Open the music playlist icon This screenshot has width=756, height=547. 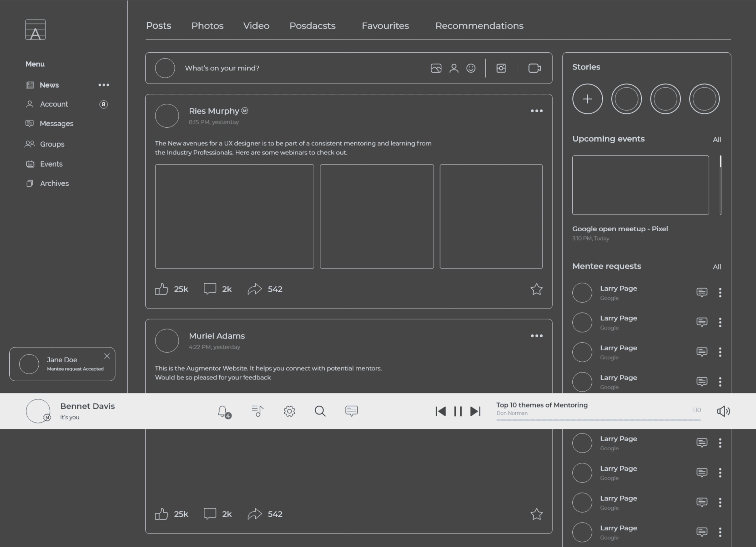click(257, 411)
